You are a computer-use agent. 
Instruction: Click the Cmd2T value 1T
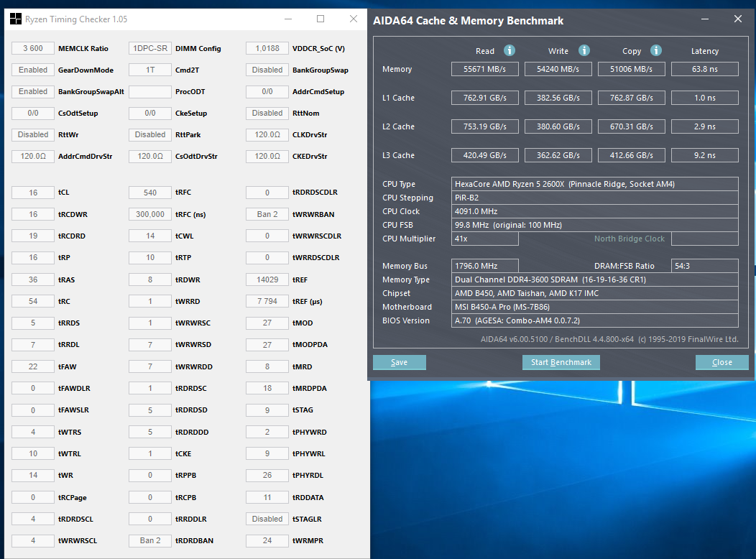point(150,70)
